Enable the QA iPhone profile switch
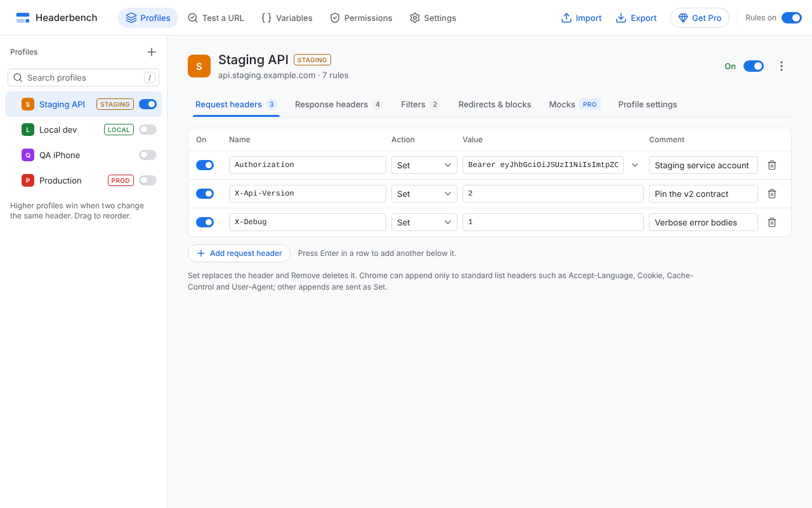Image resolution: width=812 pixels, height=508 pixels. 148,155
